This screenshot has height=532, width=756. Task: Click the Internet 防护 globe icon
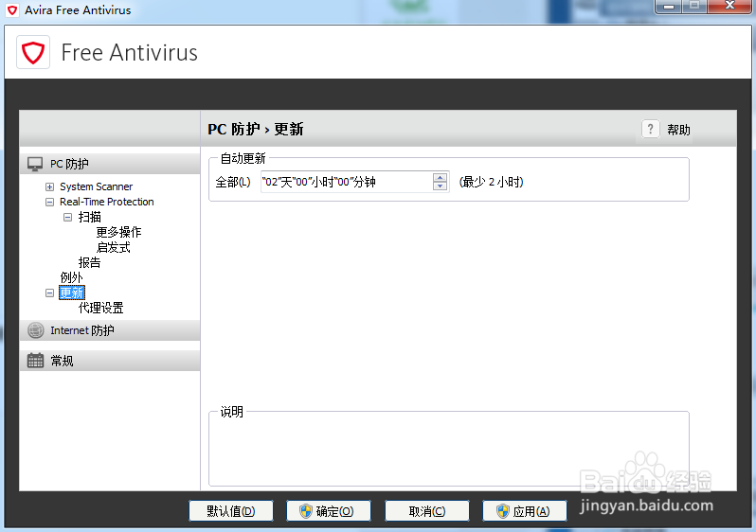click(35, 330)
